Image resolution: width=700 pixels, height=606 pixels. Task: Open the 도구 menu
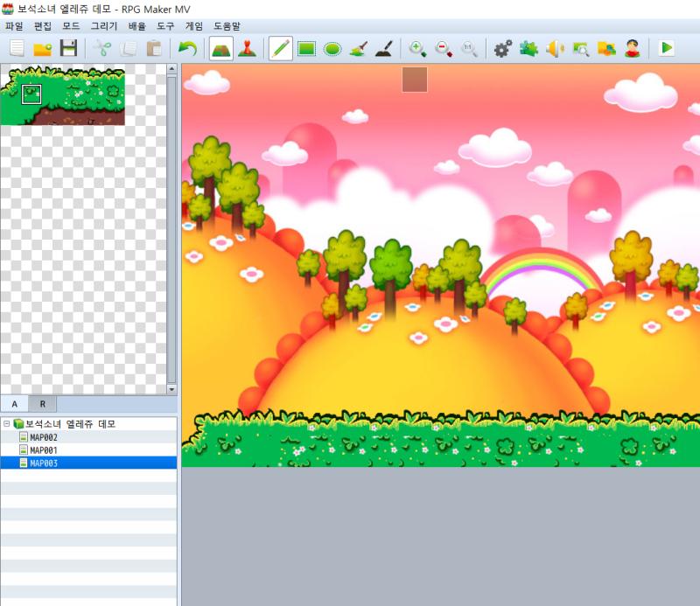165,26
